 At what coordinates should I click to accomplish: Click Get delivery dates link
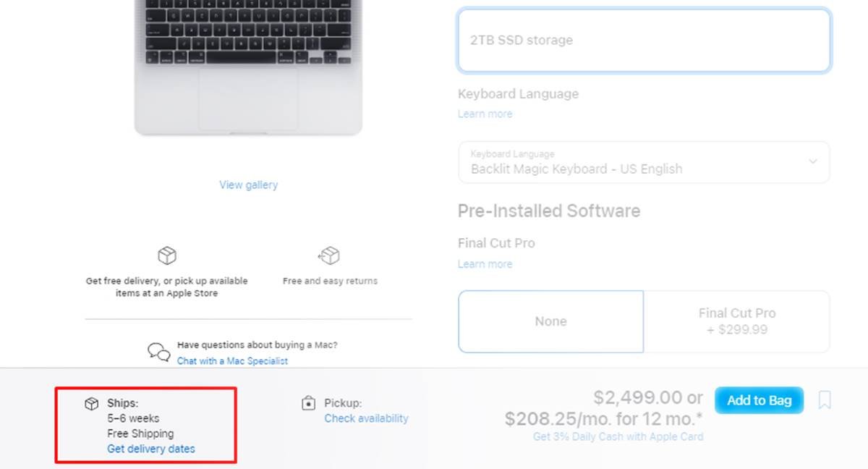(151, 449)
